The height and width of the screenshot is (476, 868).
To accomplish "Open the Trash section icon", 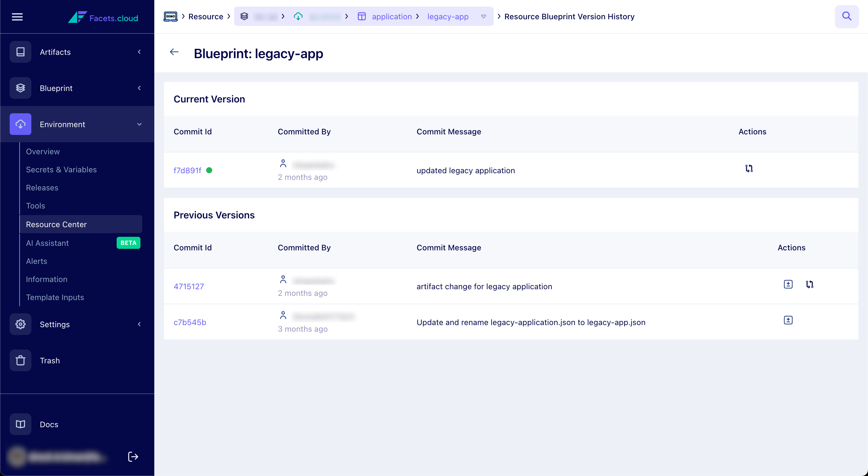I will 20,360.
